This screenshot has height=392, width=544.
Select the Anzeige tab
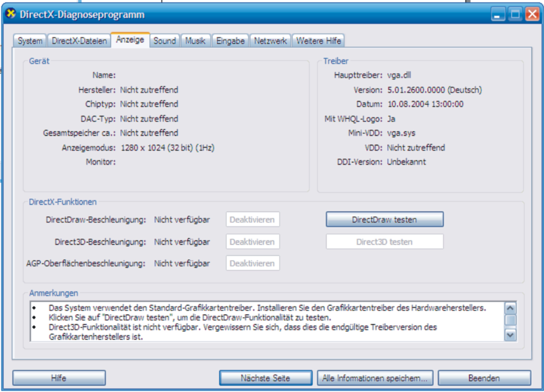(x=130, y=40)
